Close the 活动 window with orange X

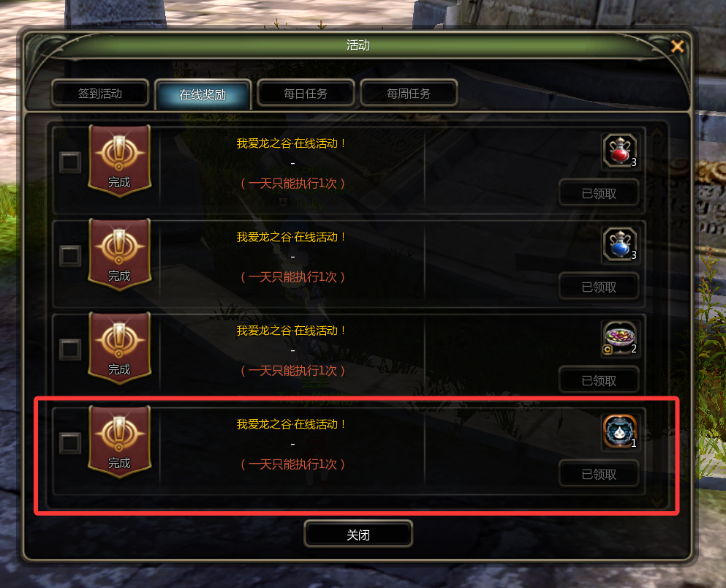pyautogui.click(x=678, y=46)
